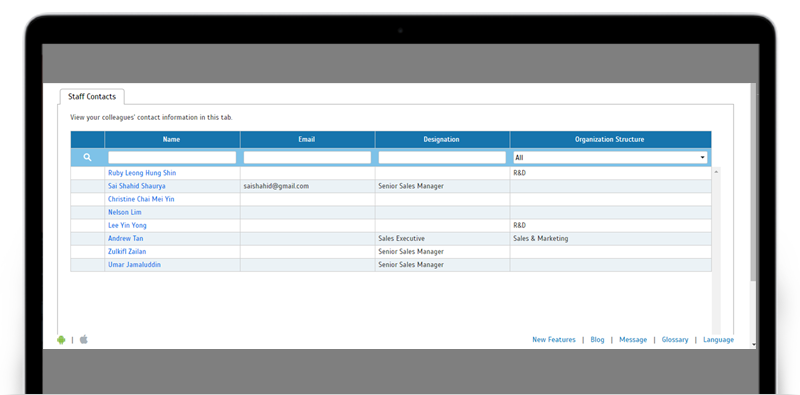This screenshot has width=800, height=395.
Task: Sort by the Designation column header
Action: [442, 139]
